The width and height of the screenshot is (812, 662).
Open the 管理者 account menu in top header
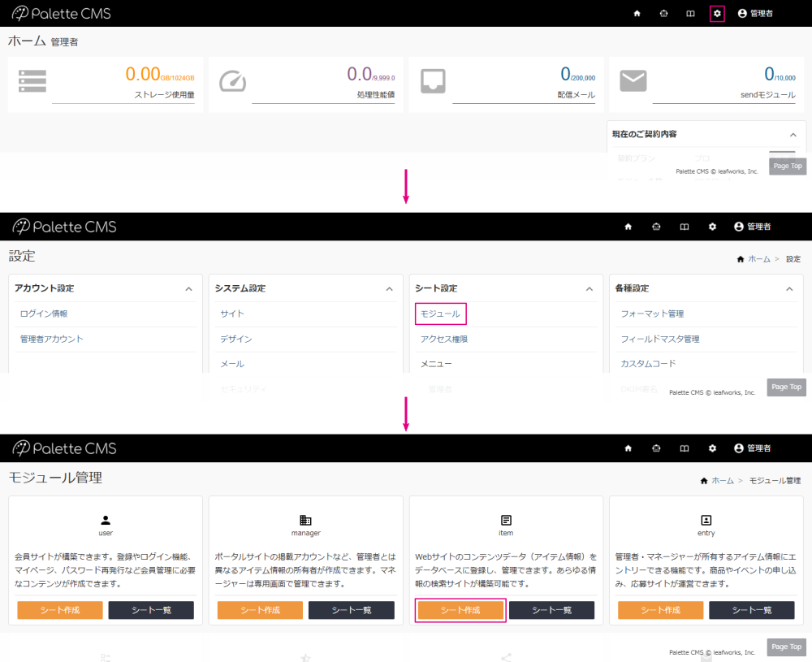click(x=755, y=14)
